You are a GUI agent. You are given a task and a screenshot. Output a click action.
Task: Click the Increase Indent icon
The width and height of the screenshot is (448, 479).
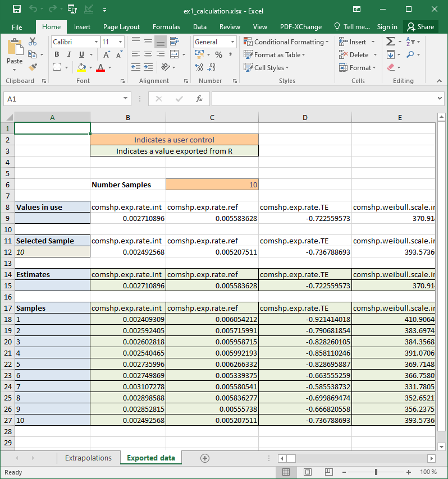point(148,67)
